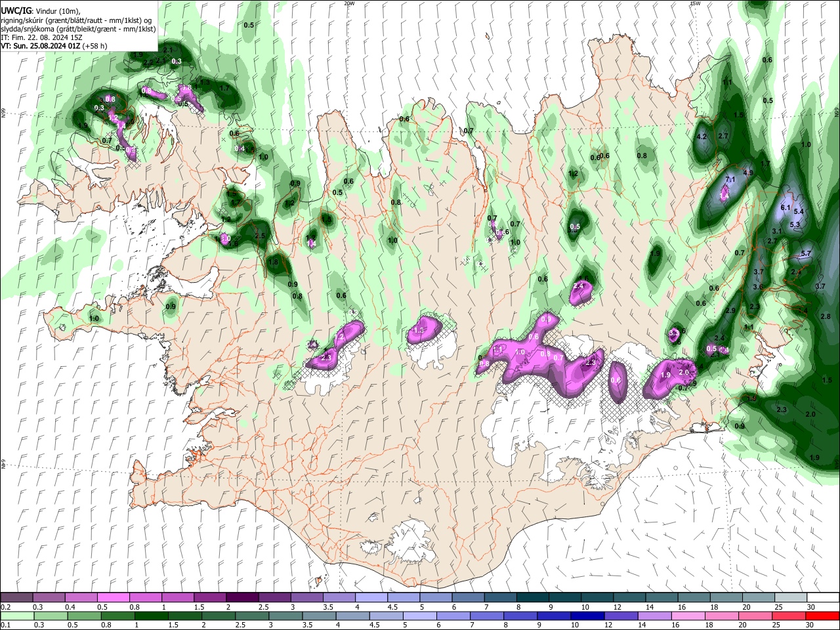Select the red lower legend swatch above 30
Screen dimensions: 840x630
[823, 616]
